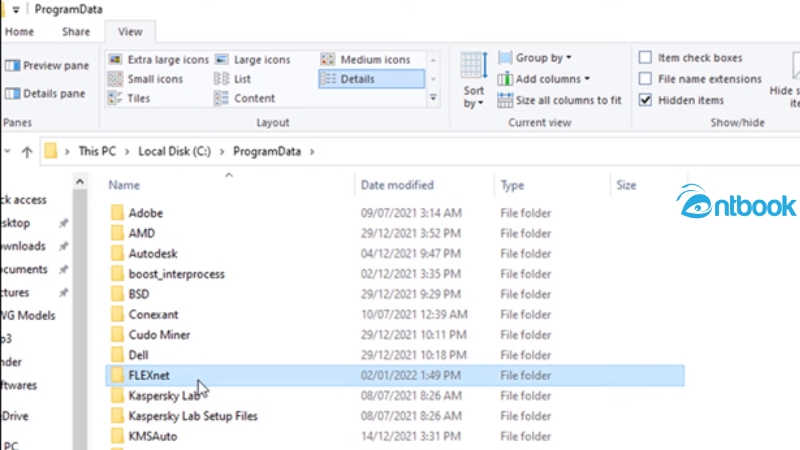Image resolution: width=800 pixels, height=450 pixels.
Task: Click Local Disk (C:) in address bar
Action: (x=174, y=152)
